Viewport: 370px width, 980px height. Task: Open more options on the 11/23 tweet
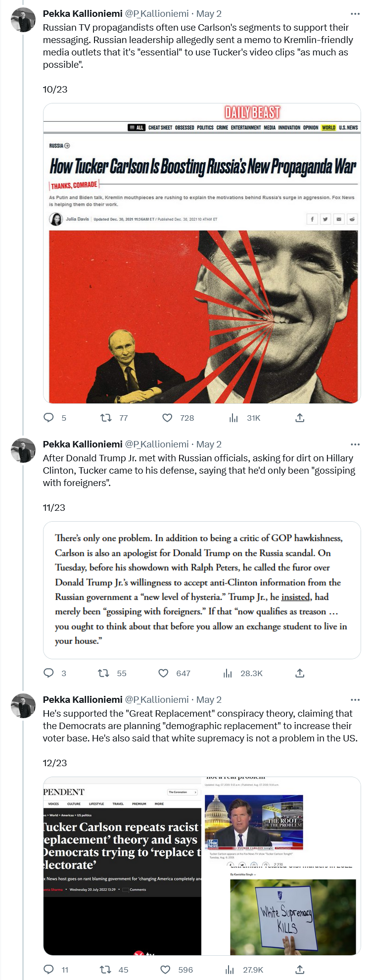355,444
